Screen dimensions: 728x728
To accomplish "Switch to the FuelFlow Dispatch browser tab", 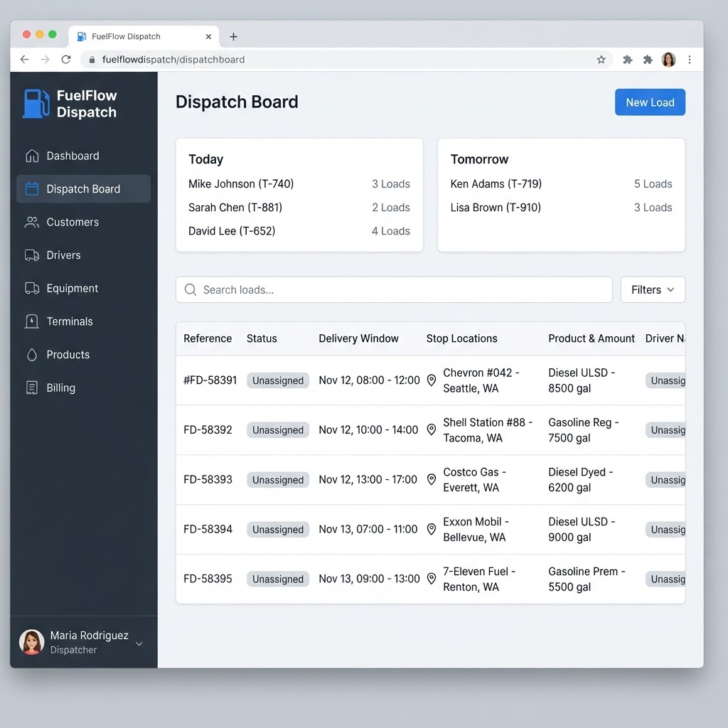I will tap(144, 37).
